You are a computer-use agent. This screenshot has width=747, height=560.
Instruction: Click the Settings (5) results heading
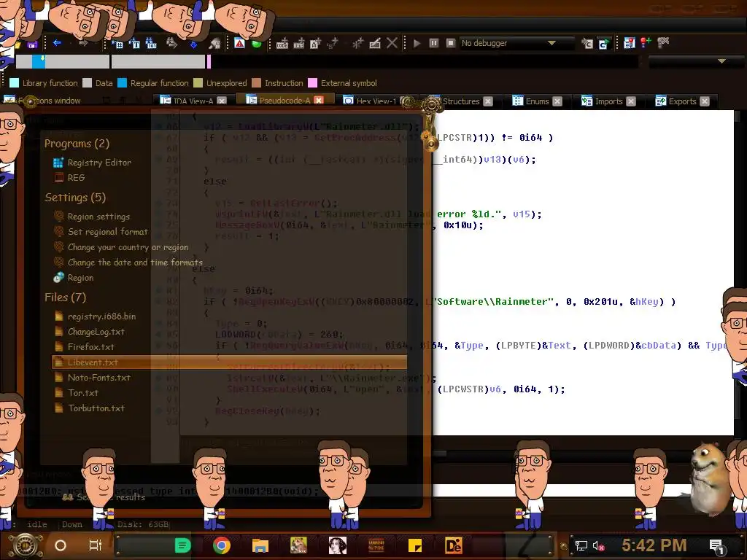(75, 197)
